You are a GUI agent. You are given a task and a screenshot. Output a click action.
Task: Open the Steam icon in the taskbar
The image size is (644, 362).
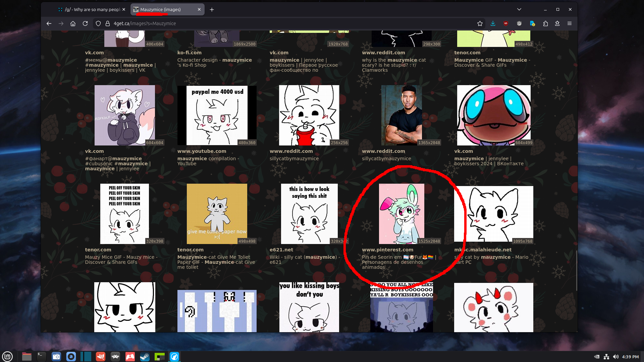tap(145, 357)
